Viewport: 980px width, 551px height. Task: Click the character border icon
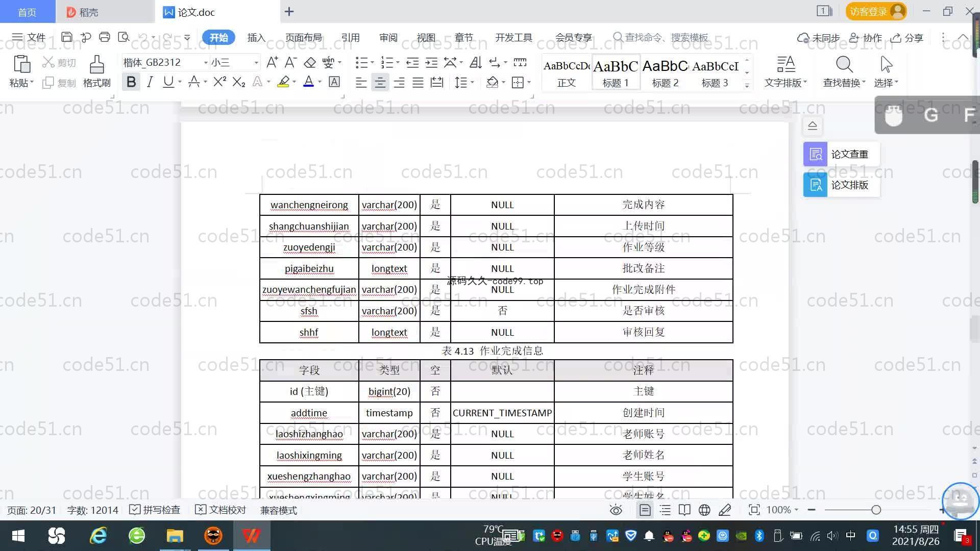(334, 82)
